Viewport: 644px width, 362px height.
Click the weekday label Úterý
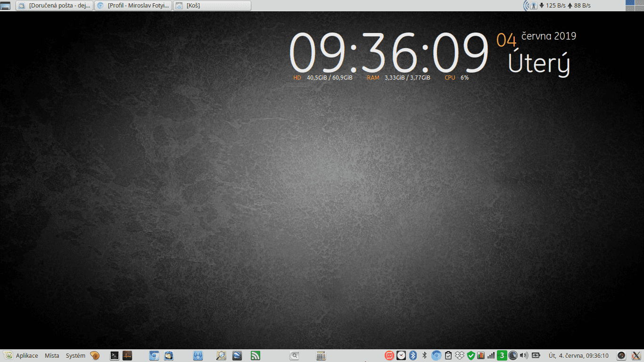[x=539, y=63]
